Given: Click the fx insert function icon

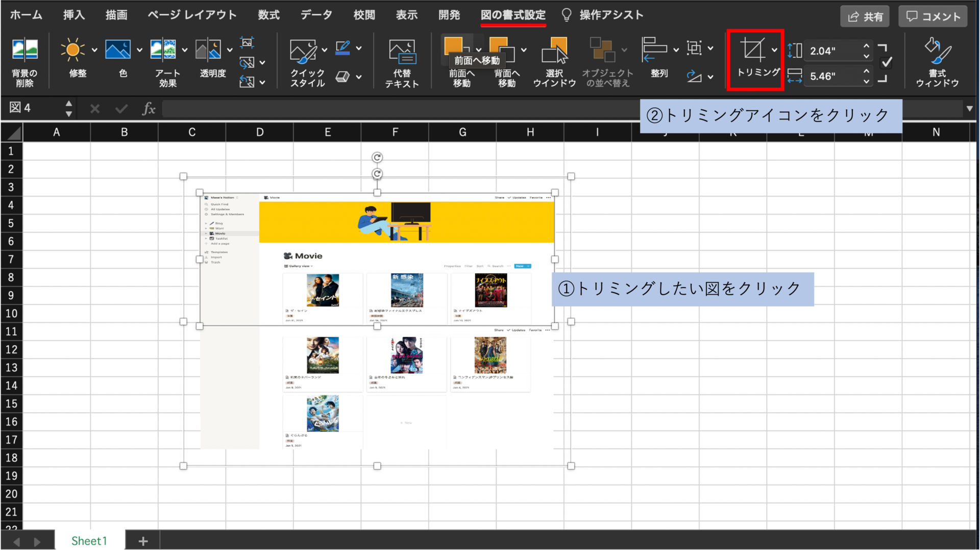Looking at the screenshot, I should click(x=149, y=108).
